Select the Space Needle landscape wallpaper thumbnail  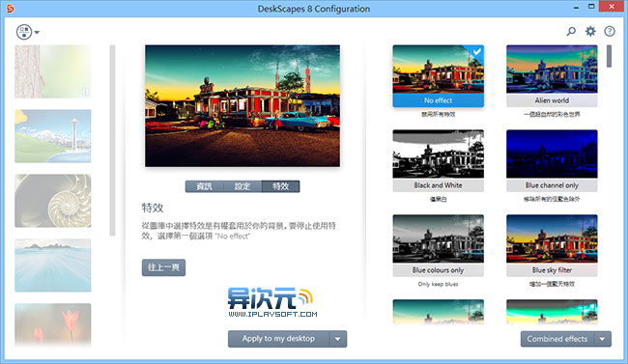tap(53, 136)
